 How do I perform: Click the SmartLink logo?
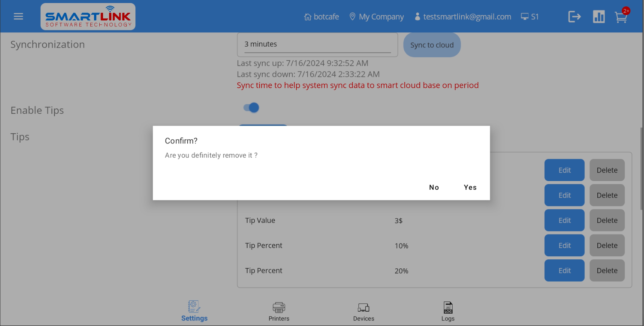[x=88, y=17]
